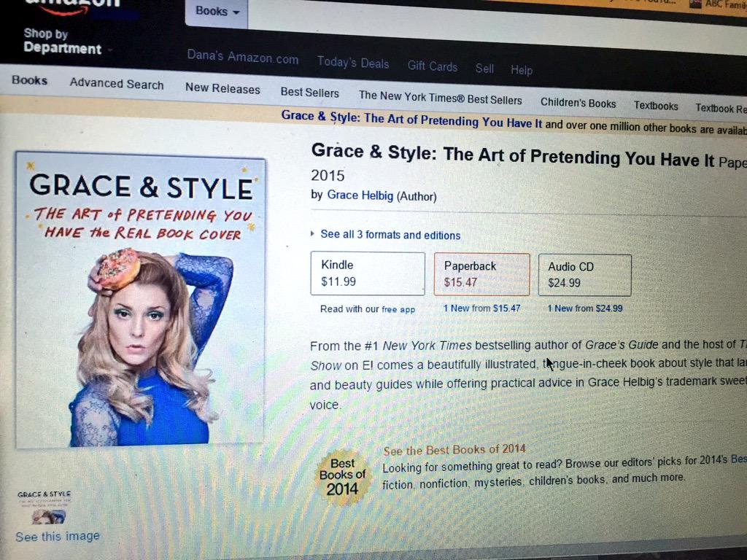
Task: Click the Best Books of 2014 badge
Action: [x=343, y=476]
